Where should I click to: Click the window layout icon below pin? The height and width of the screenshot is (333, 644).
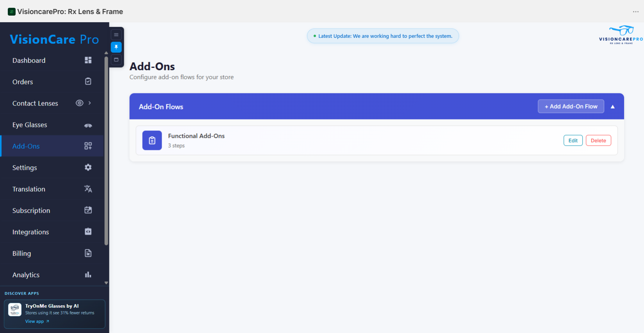coord(116,60)
